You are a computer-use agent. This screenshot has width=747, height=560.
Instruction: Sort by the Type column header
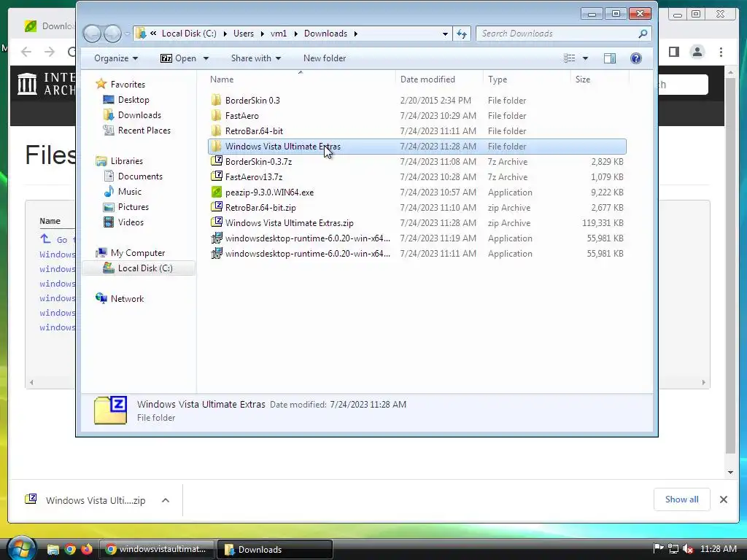pos(527,79)
